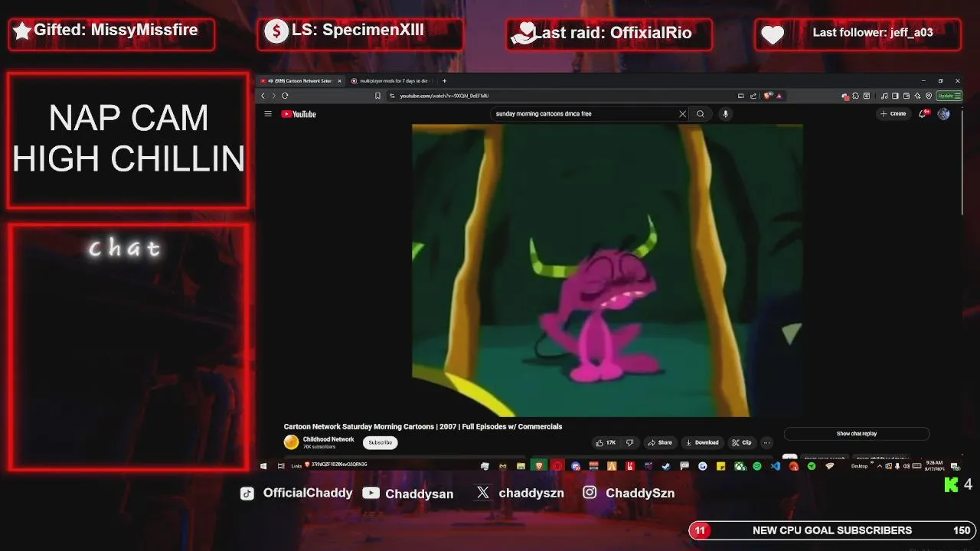
Task: Open the YouTube account avatar menu
Action: [x=943, y=113]
